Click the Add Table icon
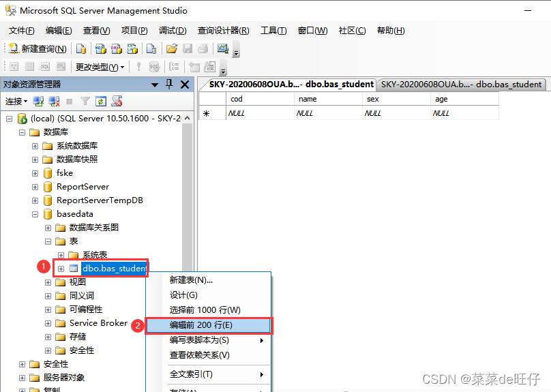This screenshot has width=551, height=392. (x=194, y=66)
